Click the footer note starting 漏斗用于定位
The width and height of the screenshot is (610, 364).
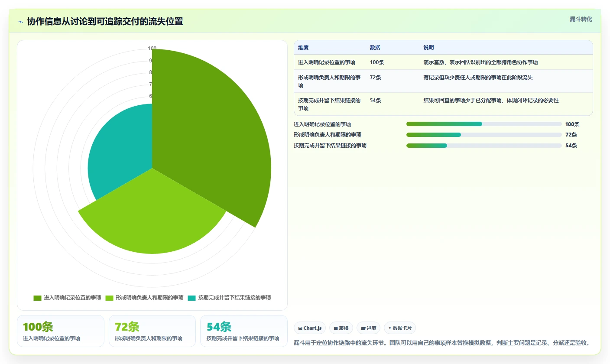tap(442, 343)
